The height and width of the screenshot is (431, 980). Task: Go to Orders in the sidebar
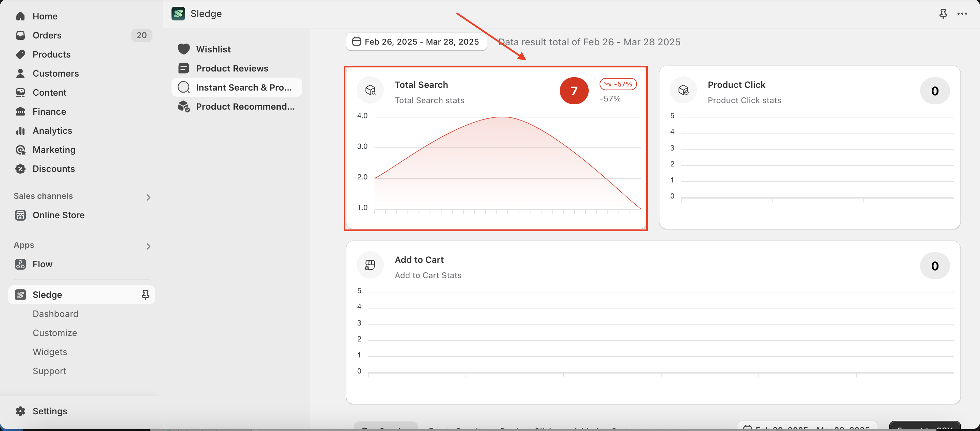tap(47, 35)
